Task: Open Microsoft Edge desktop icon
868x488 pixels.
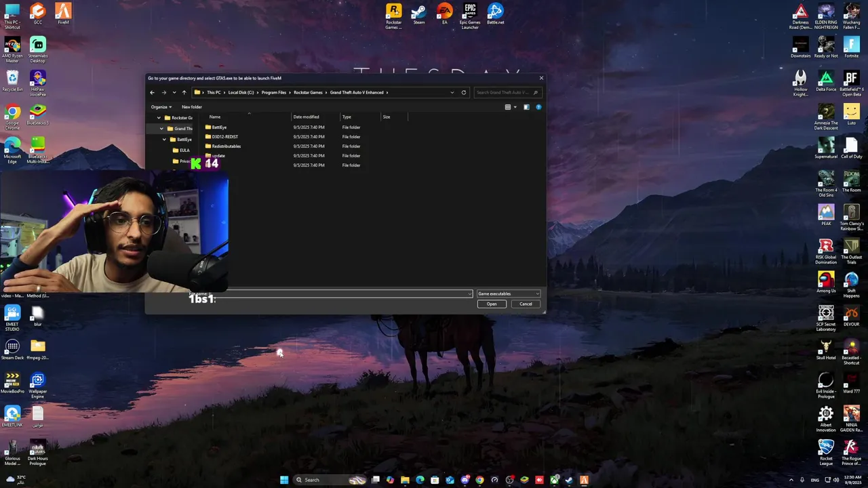Action: pos(12,151)
